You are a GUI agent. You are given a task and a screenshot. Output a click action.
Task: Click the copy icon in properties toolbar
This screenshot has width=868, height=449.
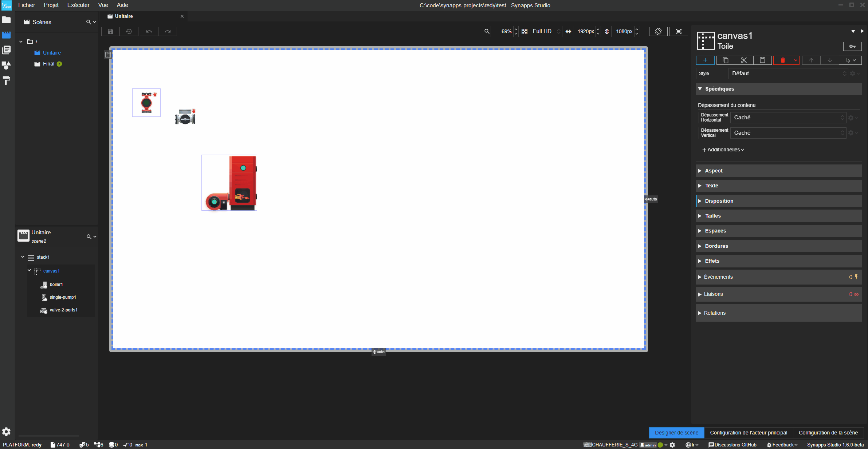click(x=725, y=60)
